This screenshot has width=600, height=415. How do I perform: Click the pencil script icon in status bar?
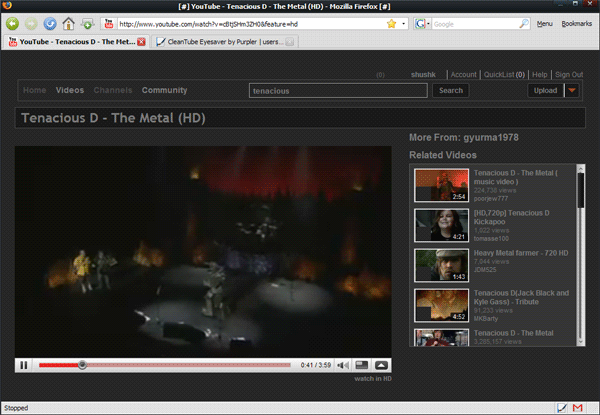click(x=561, y=408)
